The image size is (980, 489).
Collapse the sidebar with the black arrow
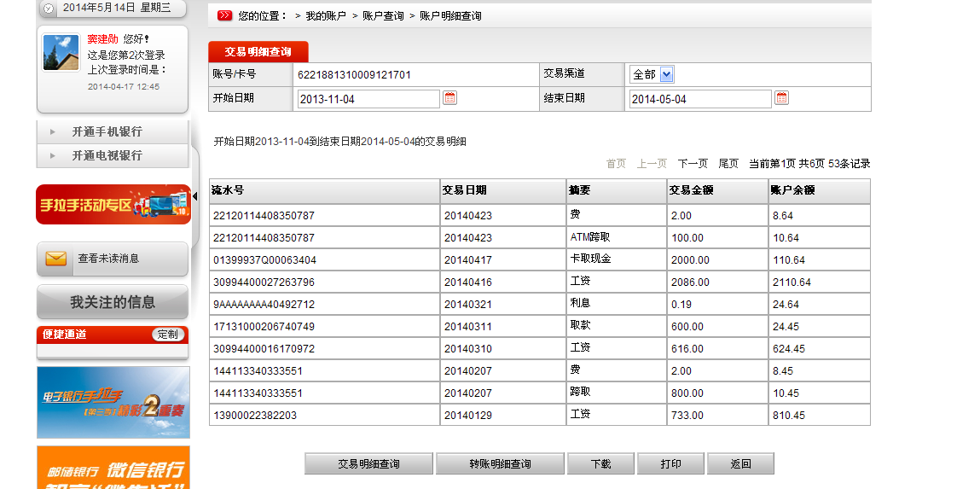[x=194, y=196]
